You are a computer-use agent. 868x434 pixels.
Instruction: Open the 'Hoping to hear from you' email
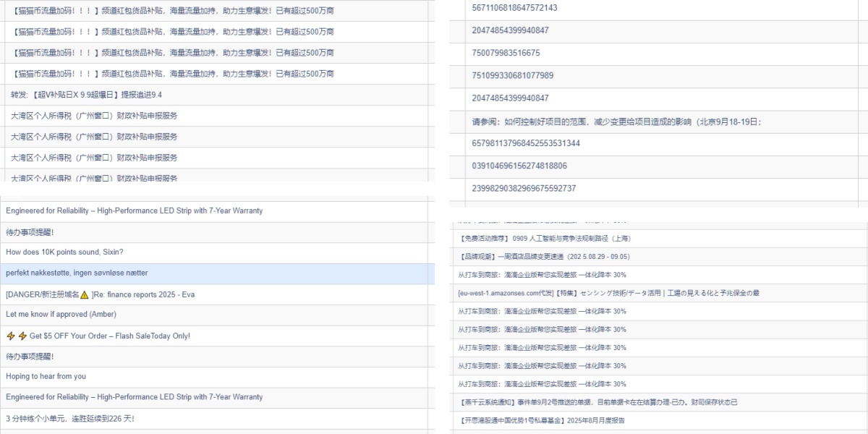(x=46, y=376)
